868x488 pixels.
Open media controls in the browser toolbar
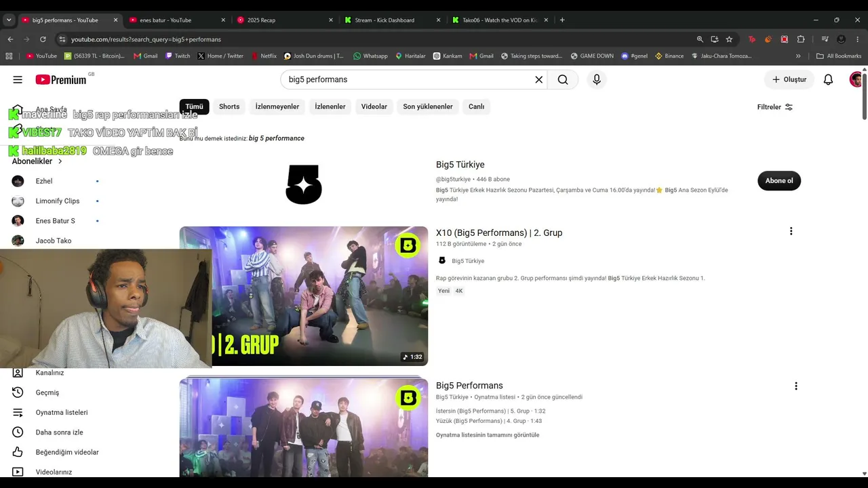[825, 39]
